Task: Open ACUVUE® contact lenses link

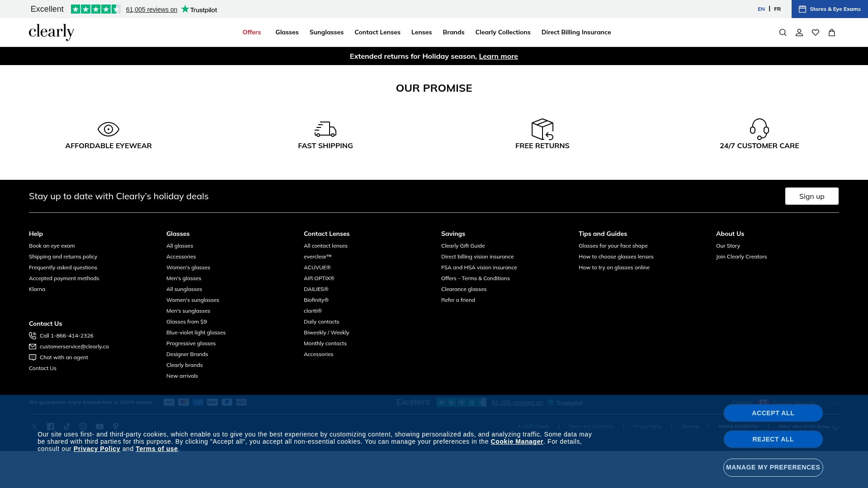Action: click(x=317, y=267)
